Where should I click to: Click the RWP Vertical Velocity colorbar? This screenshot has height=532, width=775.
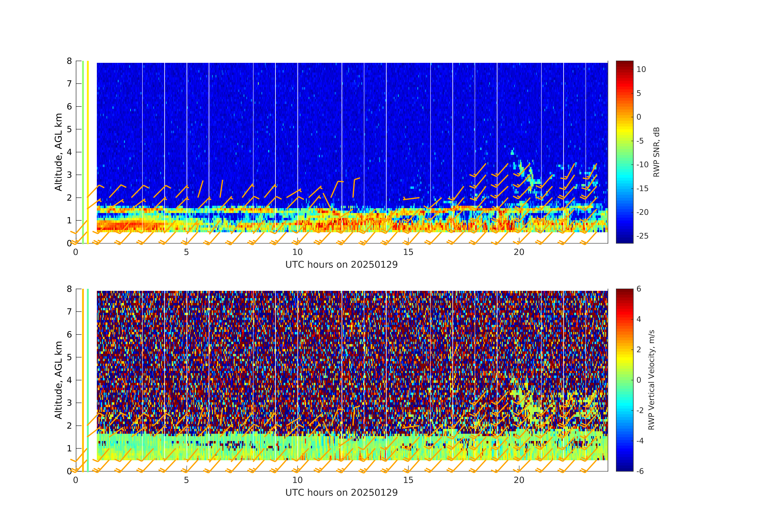[x=624, y=380]
